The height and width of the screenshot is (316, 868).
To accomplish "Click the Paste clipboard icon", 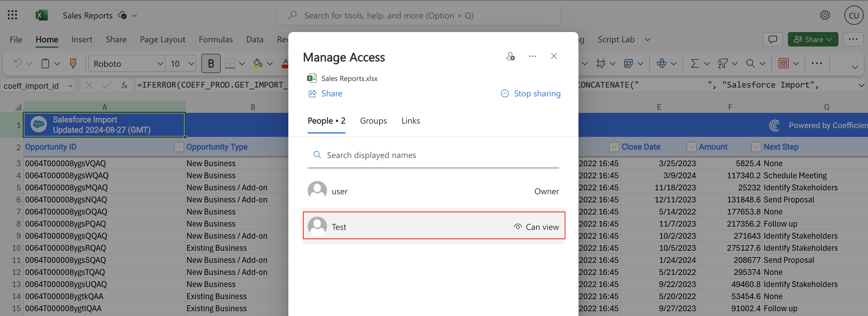I will coord(45,63).
